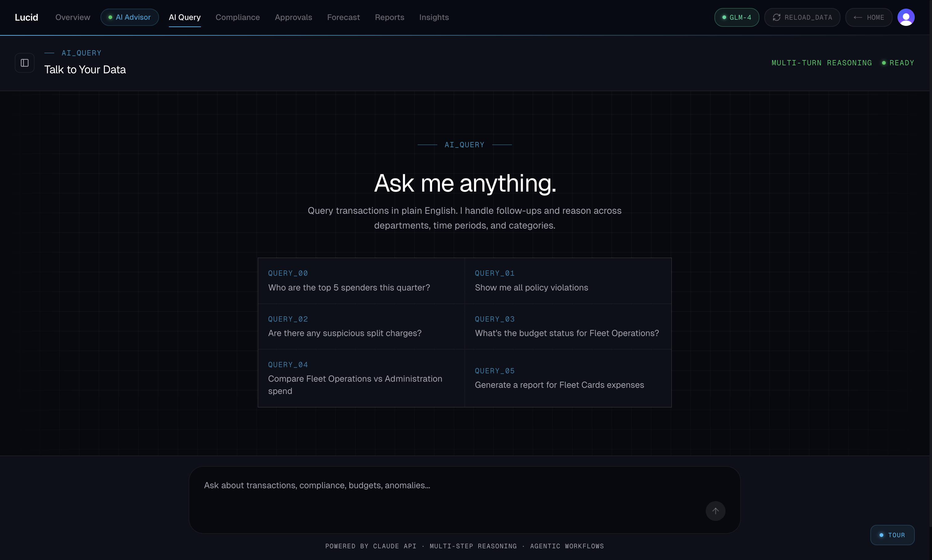The image size is (932, 560).
Task: Open the AI Advisor pill
Action: 129,17
